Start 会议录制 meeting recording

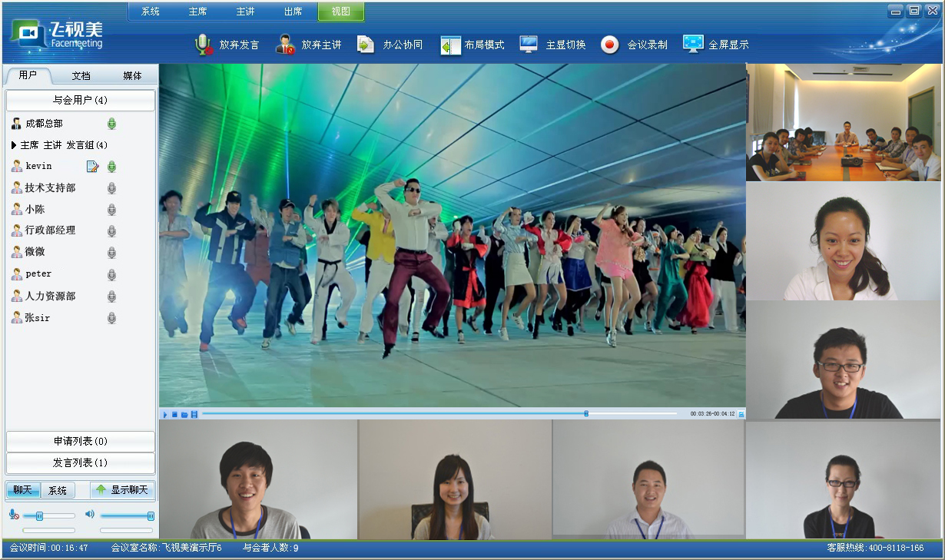[609, 45]
